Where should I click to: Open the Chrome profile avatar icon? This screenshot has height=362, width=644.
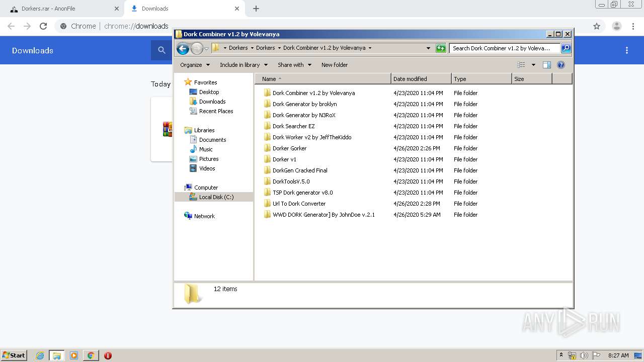pos(616,26)
